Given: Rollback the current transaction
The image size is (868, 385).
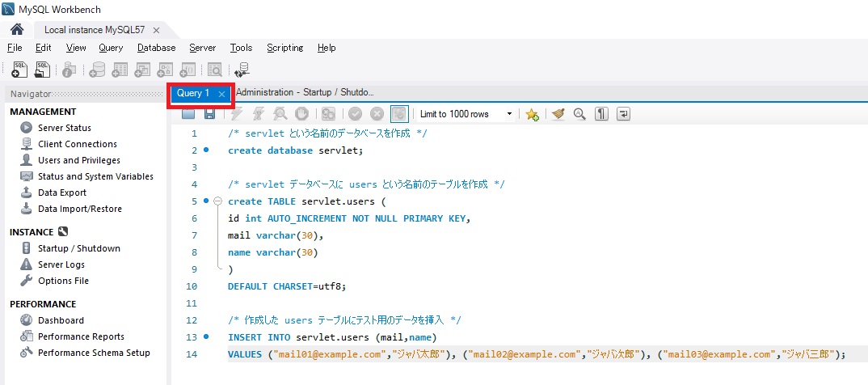Looking at the screenshot, I should [377, 114].
